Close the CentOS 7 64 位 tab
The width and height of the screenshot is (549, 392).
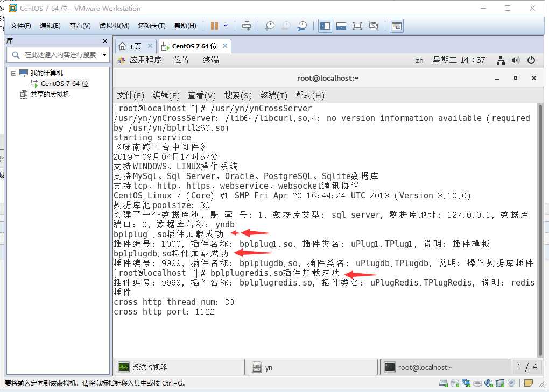(225, 46)
